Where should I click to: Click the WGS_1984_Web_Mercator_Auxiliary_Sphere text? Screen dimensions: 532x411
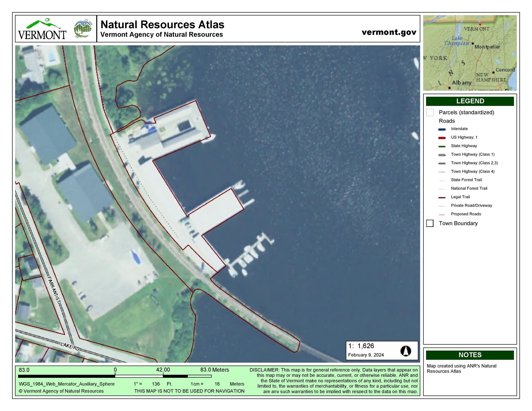click(x=67, y=384)
